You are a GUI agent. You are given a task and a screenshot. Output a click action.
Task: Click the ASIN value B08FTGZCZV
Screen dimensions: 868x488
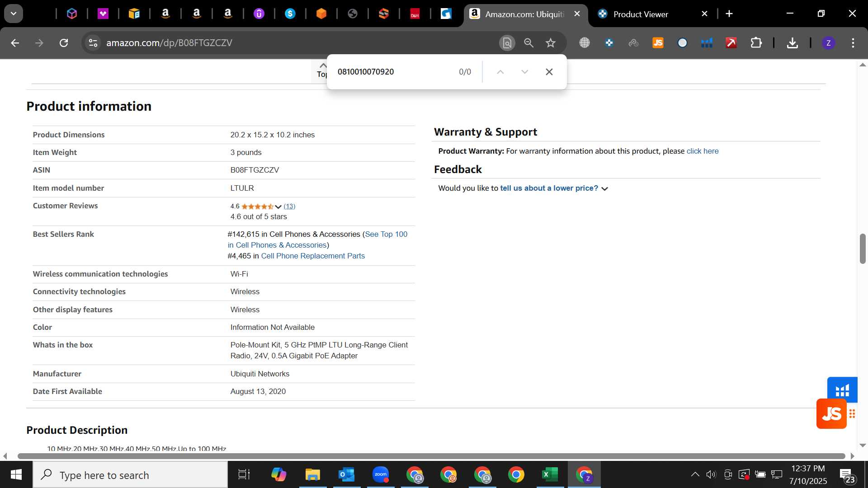point(255,170)
